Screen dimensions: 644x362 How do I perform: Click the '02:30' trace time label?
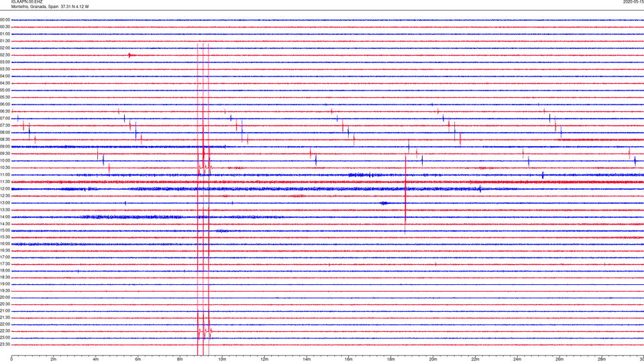[5, 55]
